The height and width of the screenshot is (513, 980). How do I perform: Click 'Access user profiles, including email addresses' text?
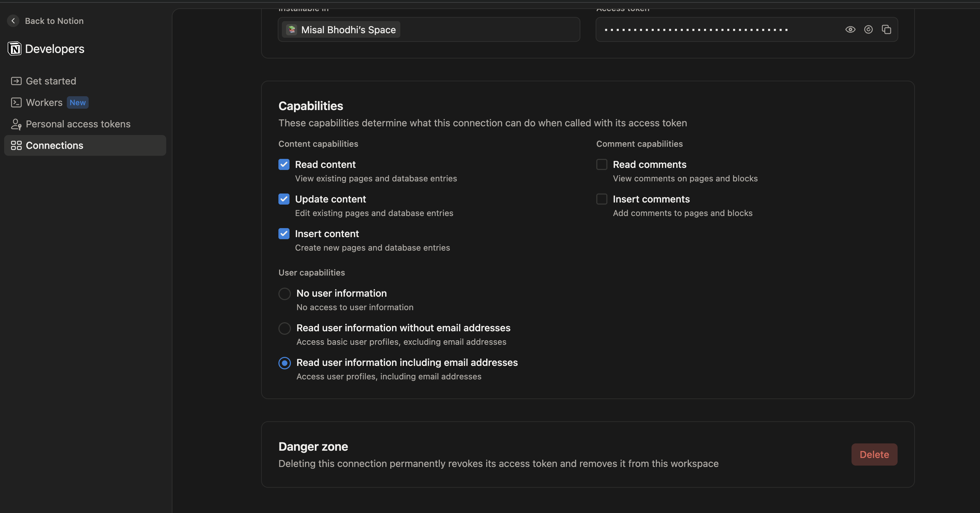tap(389, 377)
